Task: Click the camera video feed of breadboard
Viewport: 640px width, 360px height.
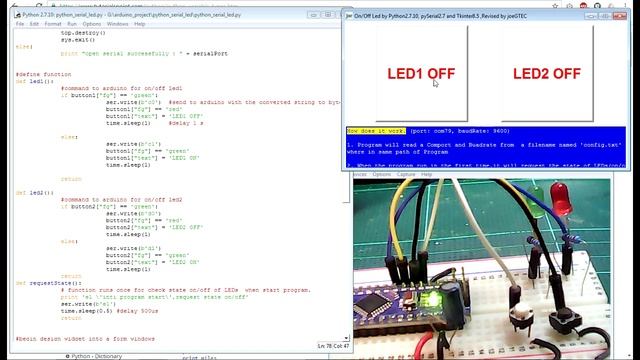Action: [x=482, y=269]
